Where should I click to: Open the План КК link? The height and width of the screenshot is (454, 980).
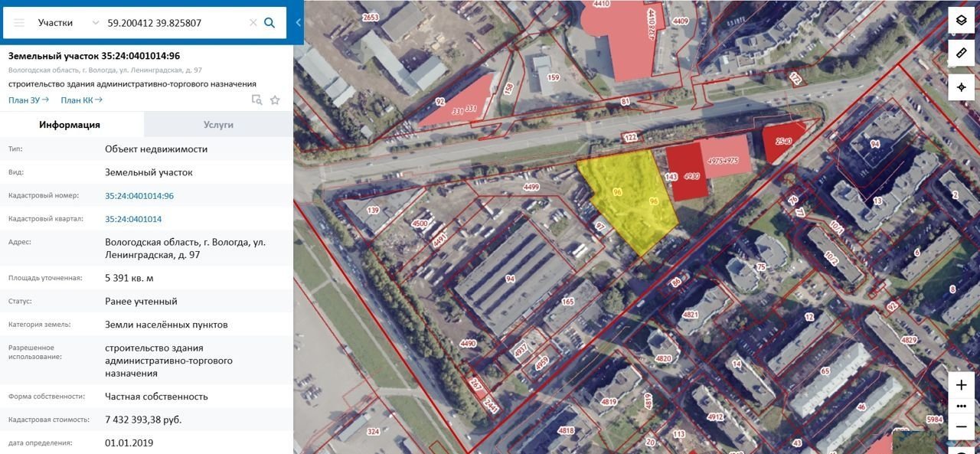coord(81,100)
